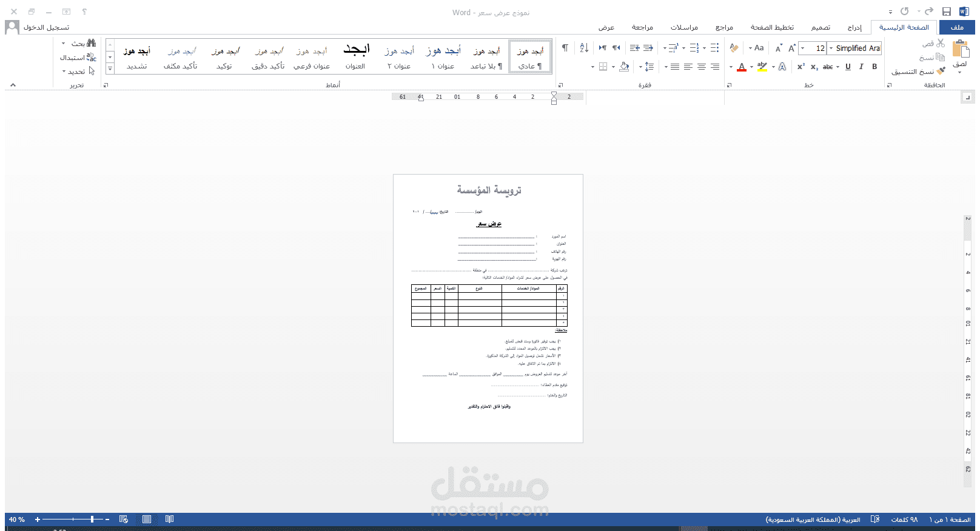
Task: Click the Numbering list icon
Action: click(694, 48)
